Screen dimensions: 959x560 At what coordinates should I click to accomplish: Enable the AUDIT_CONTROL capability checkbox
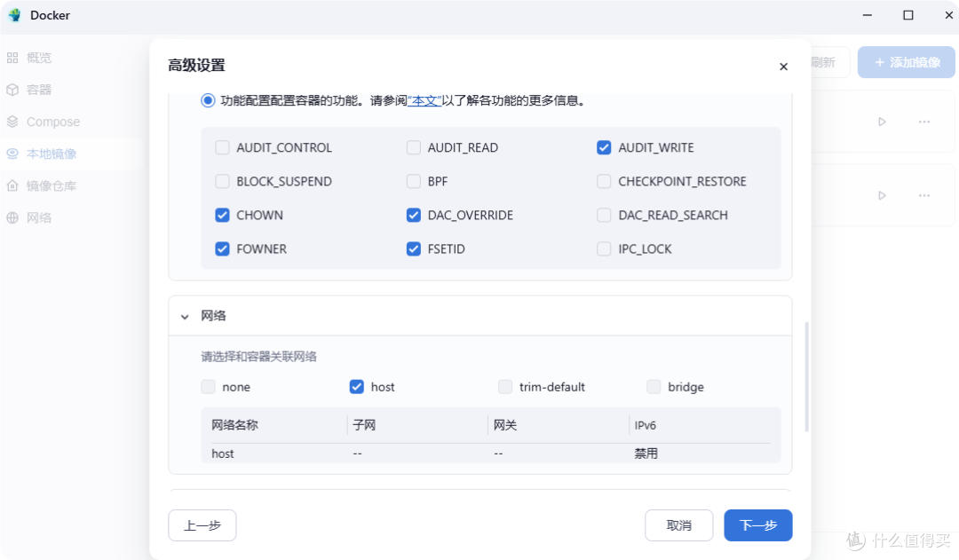[222, 147]
